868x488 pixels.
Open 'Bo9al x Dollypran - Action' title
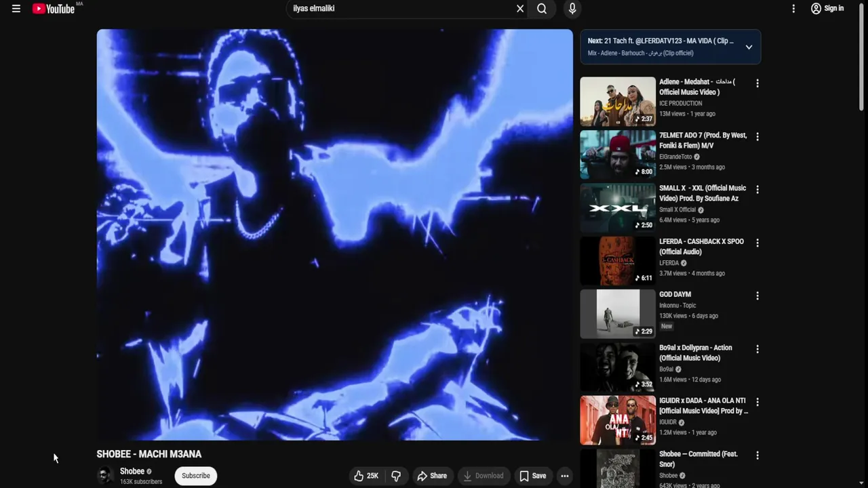coord(696,353)
